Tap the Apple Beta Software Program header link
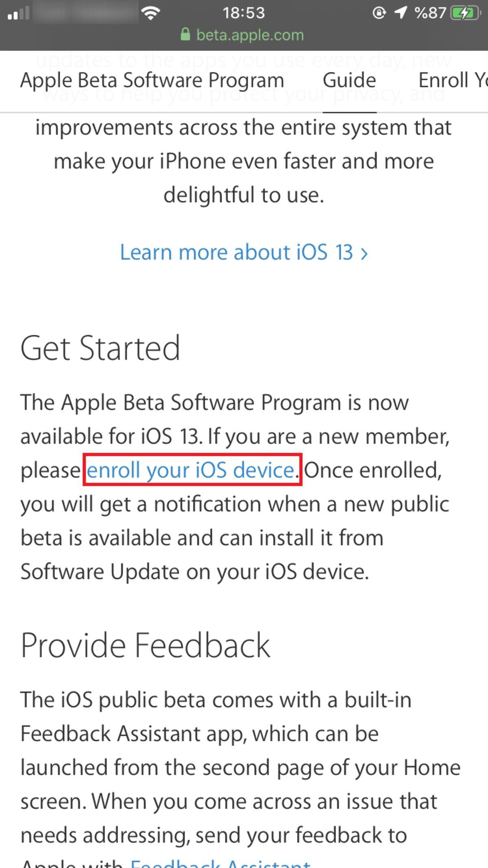This screenshot has height=868, width=488. pyautogui.click(x=152, y=80)
